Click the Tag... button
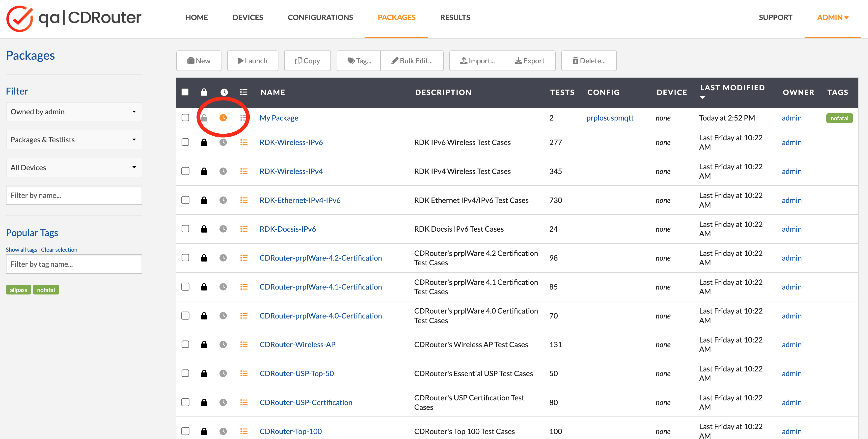 pyautogui.click(x=359, y=61)
